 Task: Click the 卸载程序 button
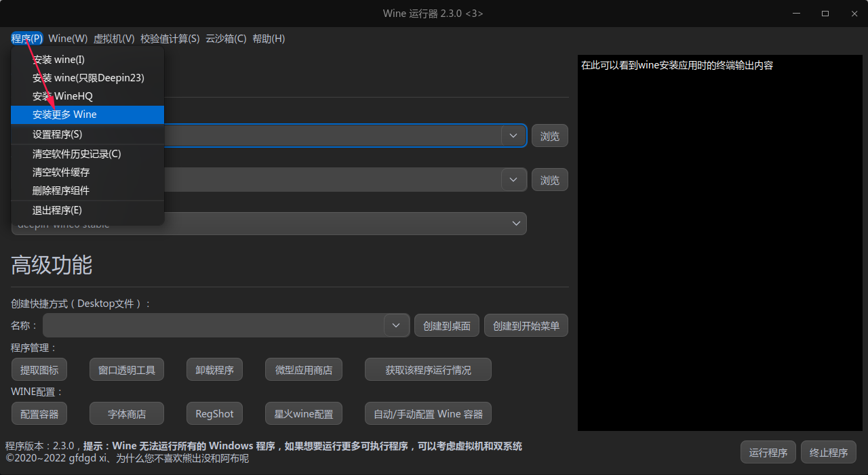(214, 370)
